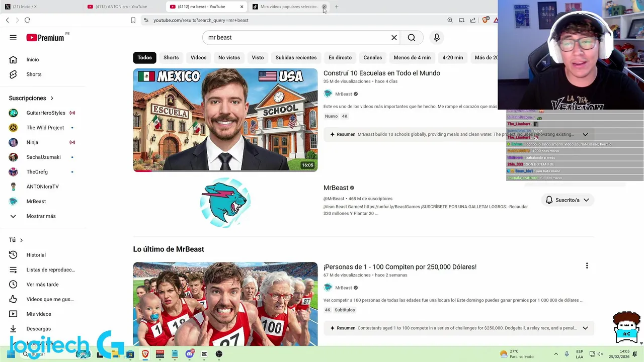The image size is (644, 362).
Task: Close the mr beast YouTube tab
Action: pos(242,7)
